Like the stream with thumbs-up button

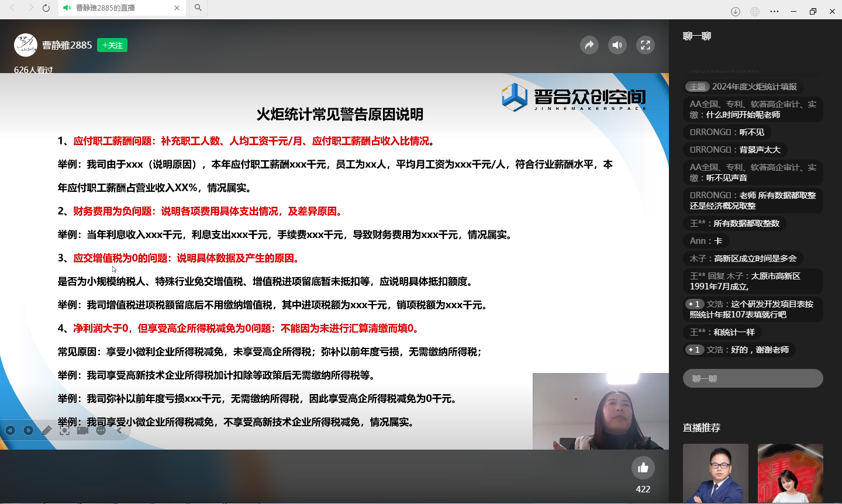click(x=643, y=468)
